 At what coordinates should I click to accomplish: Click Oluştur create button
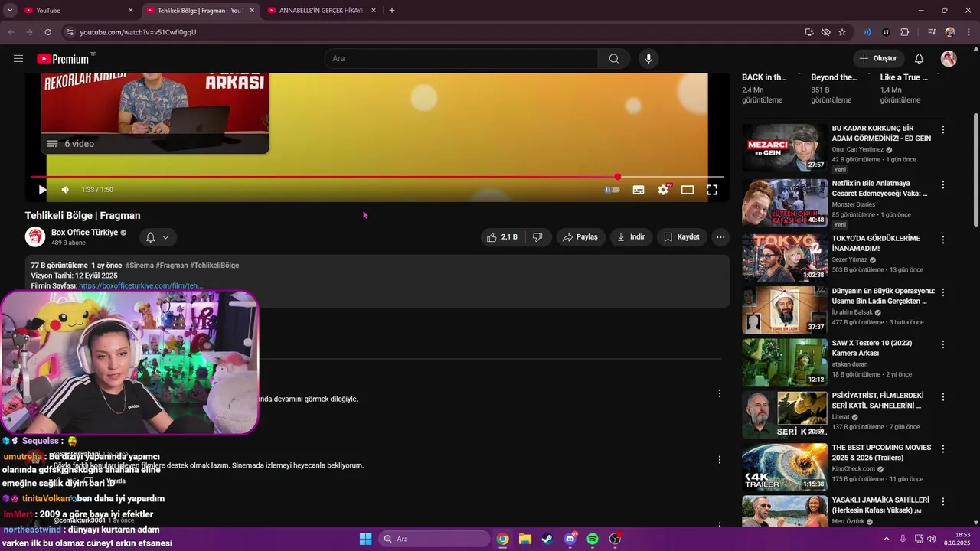pos(878,59)
